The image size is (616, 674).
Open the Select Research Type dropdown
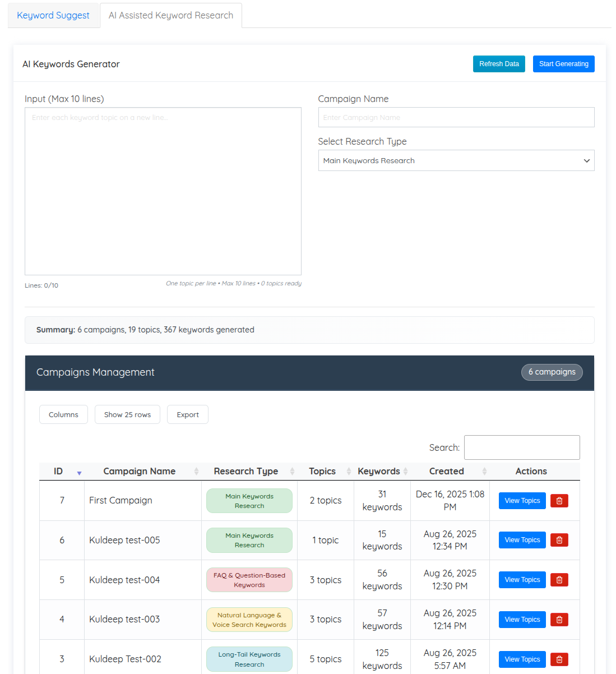tap(456, 161)
